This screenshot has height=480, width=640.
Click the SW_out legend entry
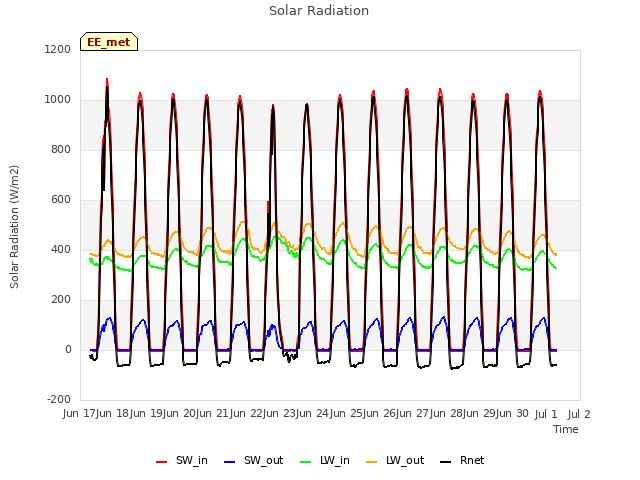(253, 461)
